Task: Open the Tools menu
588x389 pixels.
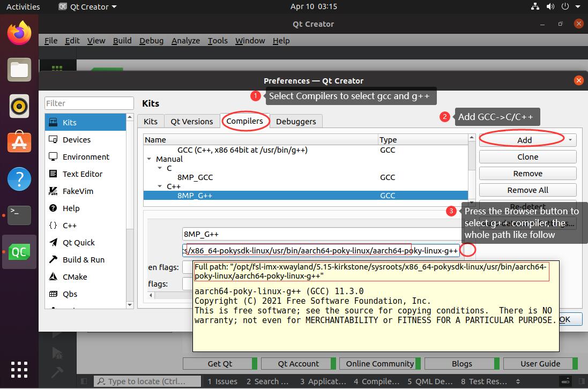Action: 218,41
